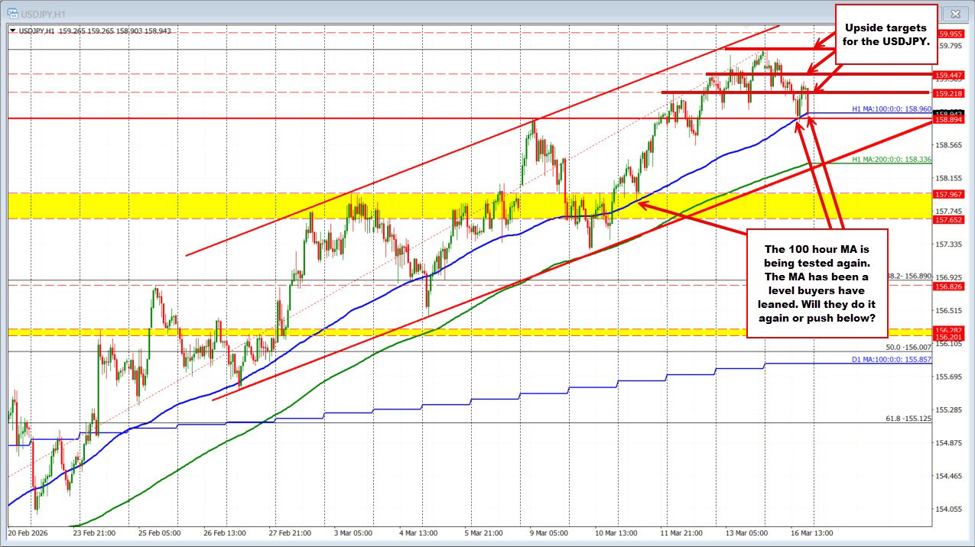
Task: Click the H1 MA:200 158.336 label
Action: click(890, 159)
